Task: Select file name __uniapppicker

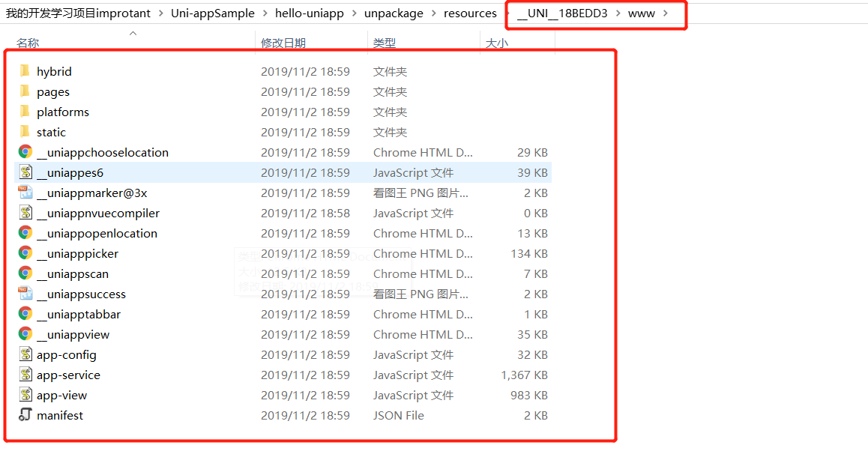Action: (x=77, y=254)
